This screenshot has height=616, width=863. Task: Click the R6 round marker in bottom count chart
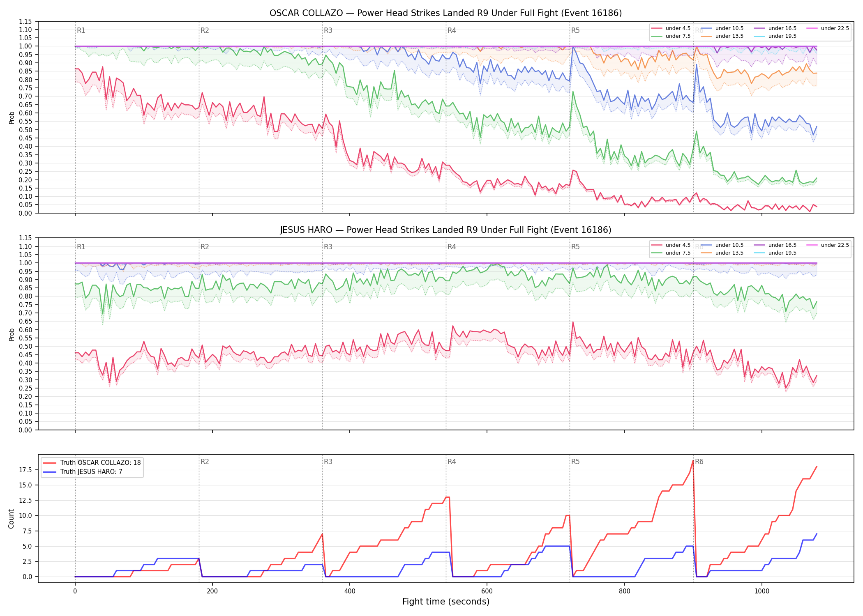[699, 462]
